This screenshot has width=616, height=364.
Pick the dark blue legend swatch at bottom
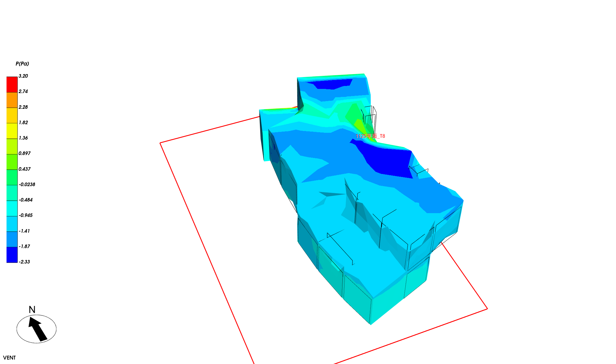(x=12, y=255)
